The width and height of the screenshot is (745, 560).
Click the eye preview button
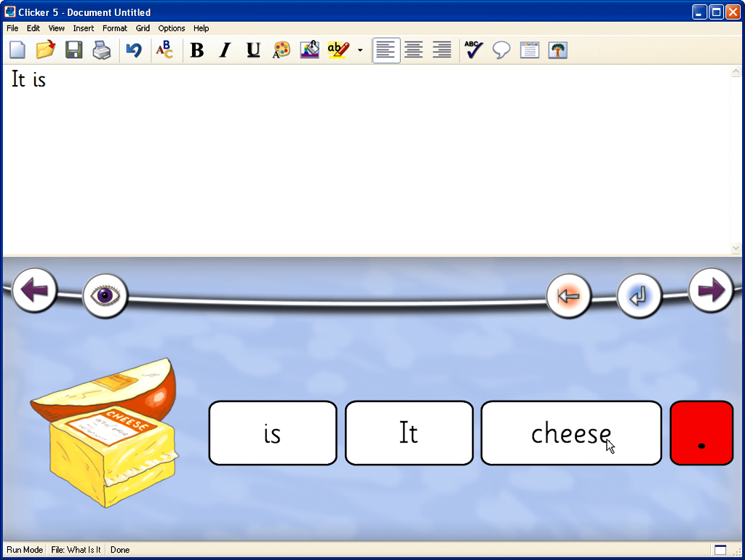click(105, 295)
